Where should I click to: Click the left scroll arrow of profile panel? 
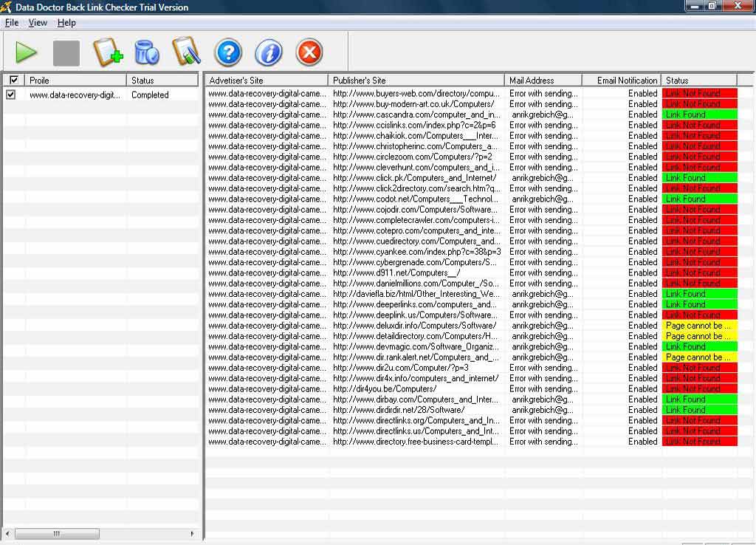point(7,533)
